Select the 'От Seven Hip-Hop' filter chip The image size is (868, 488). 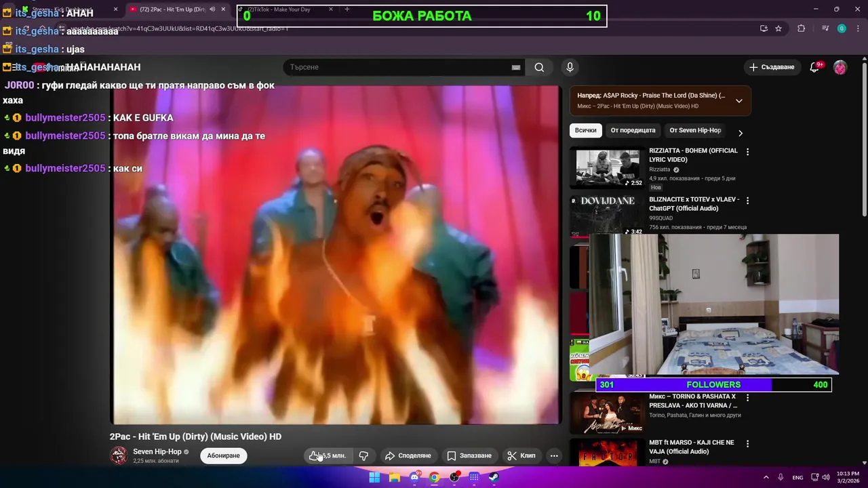pos(695,130)
